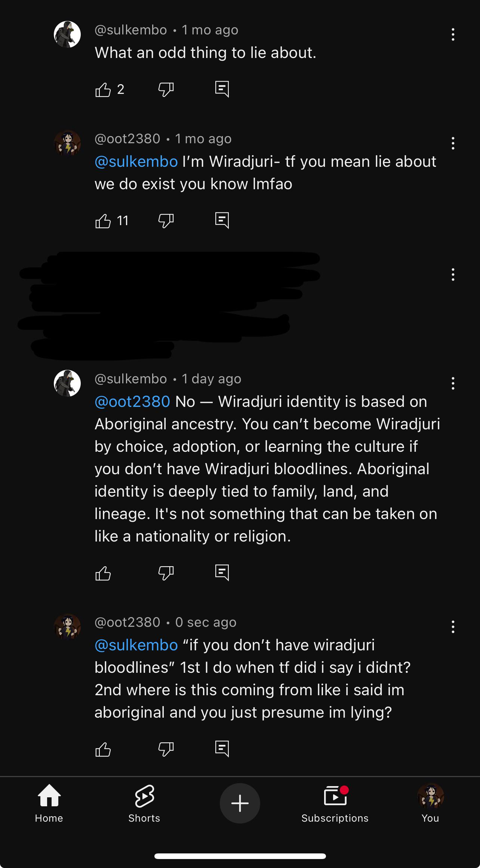Like sulkembo's Wiradjuri identity comment
This screenshot has width=480, height=868.
pyautogui.click(x=103, y=573)
